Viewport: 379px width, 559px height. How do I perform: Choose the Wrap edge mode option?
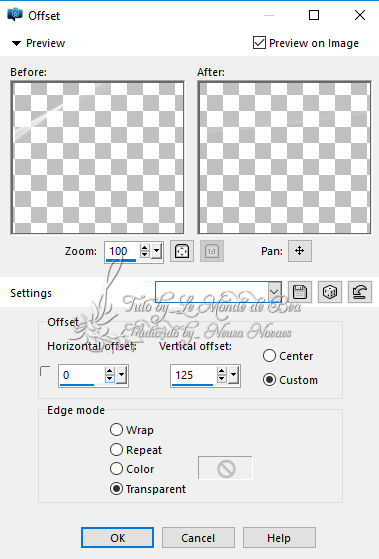tap(116, 430)
